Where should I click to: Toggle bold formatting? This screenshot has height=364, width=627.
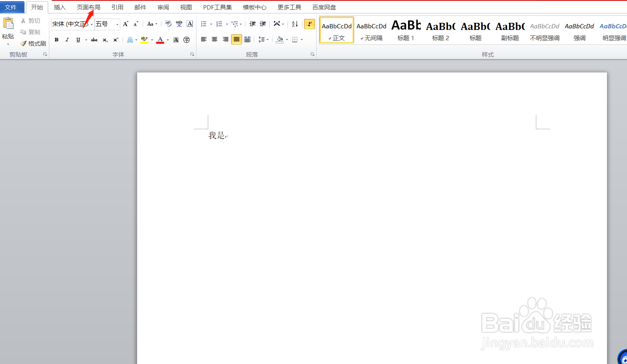point(56,40)
